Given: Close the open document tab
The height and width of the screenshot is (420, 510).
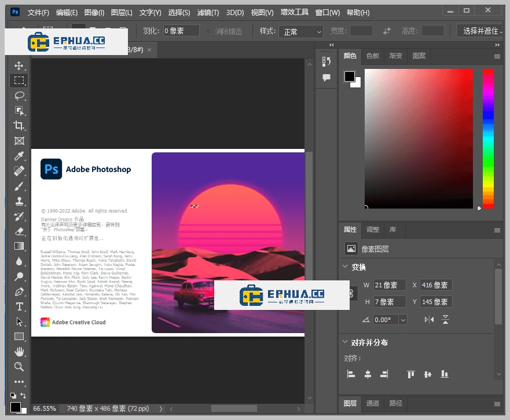Looking at the screenshot, I should click(x=149, y=50).
